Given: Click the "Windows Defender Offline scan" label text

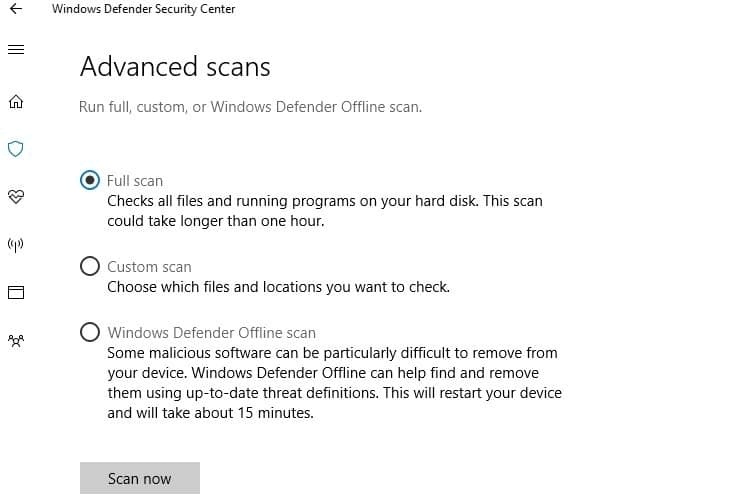Looking at the screenshot, I should click(211, 333).
